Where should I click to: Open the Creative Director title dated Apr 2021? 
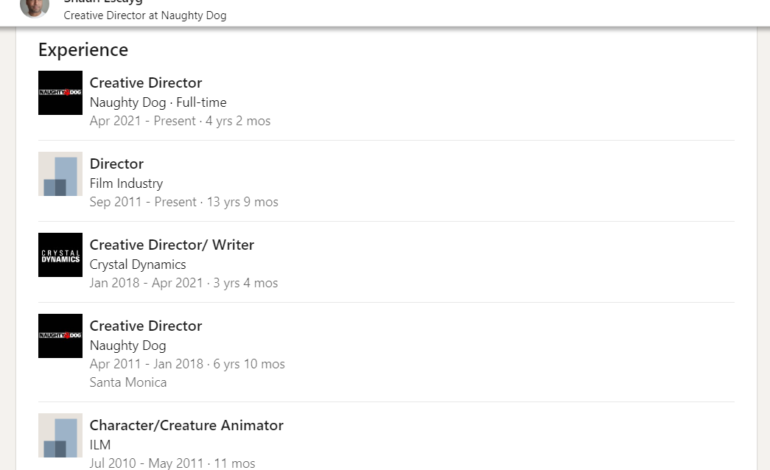(146, 83)
